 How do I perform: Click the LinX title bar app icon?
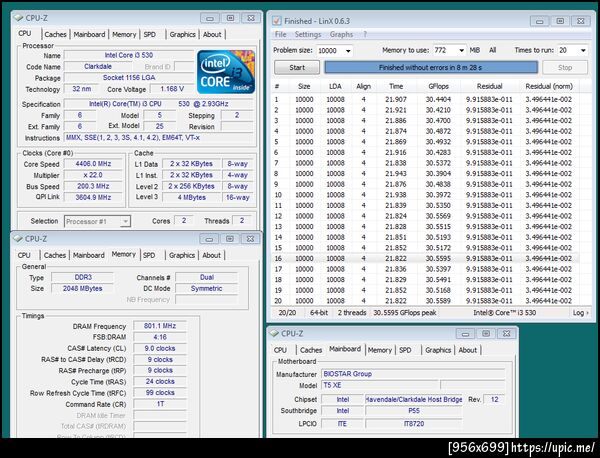[x=276, y=21]
